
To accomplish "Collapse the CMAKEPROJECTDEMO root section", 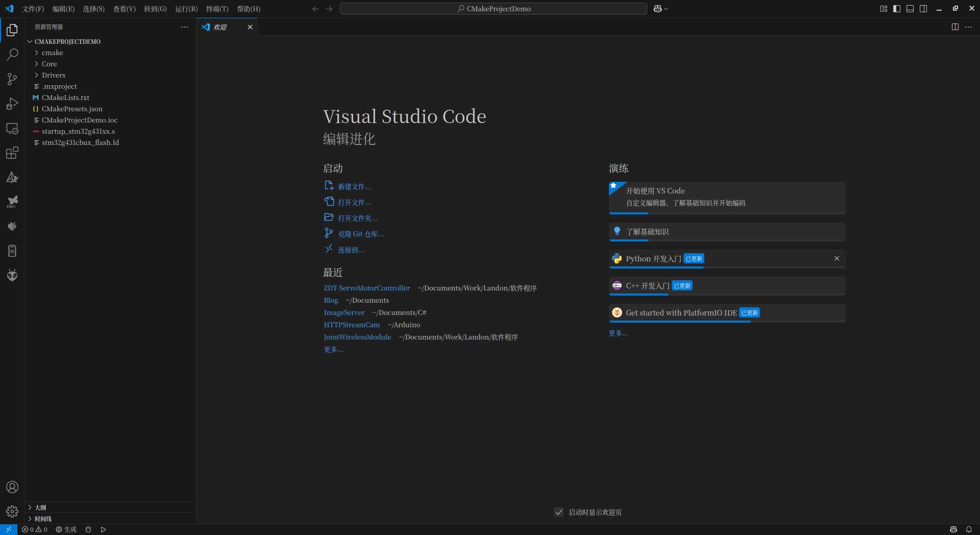I will pos(110,41).
